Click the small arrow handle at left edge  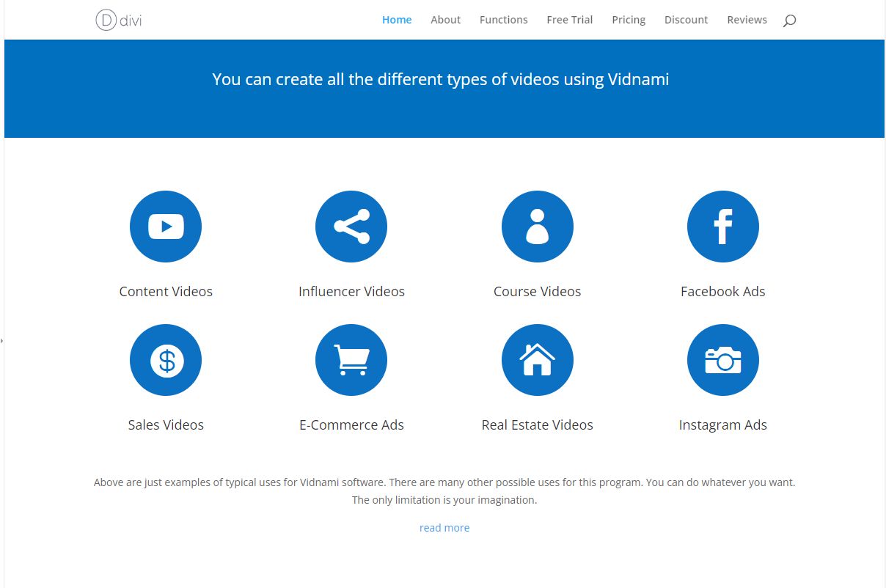point(2,341)
